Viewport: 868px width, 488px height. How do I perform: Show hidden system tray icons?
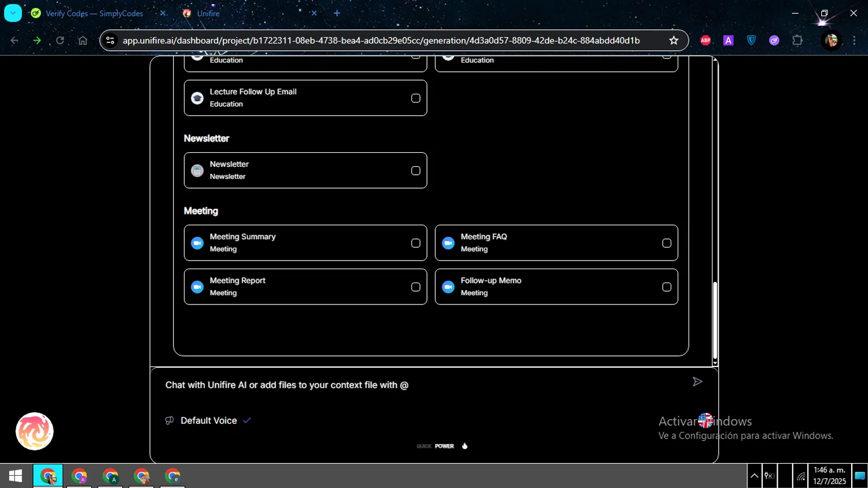click(754, 476)
